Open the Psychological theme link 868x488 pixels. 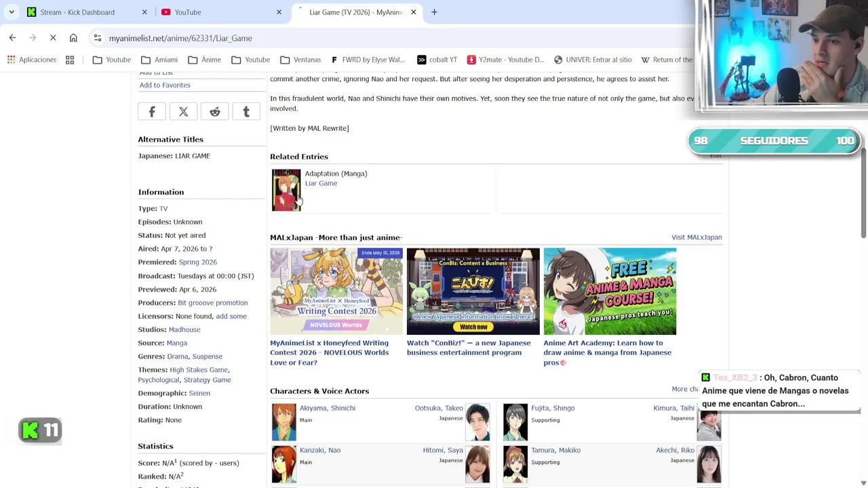coord(159,380)
